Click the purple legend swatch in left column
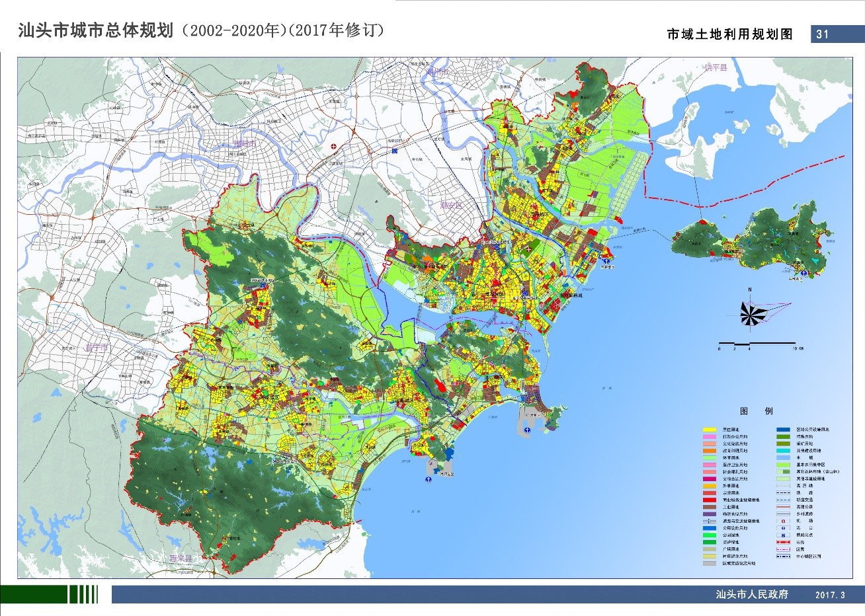865x616 pixels. [710, 514]
